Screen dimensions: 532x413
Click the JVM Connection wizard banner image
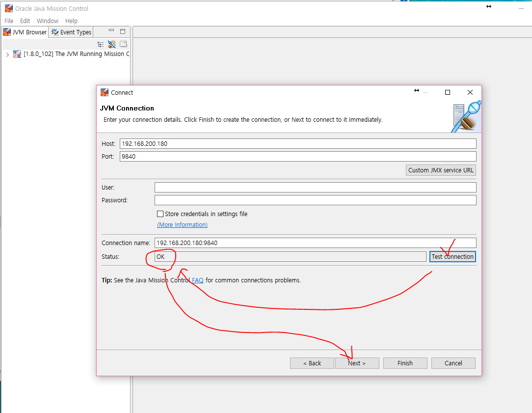point(466,116)
